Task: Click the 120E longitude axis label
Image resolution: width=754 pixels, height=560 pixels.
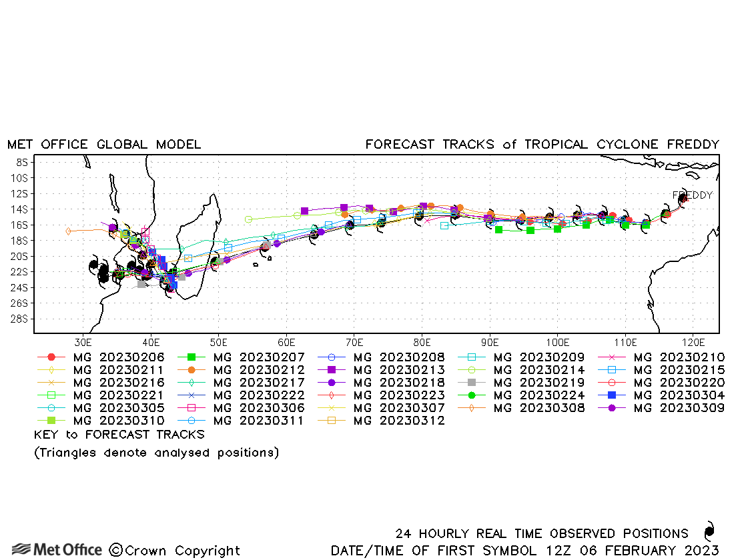Action: pos(693,343)
